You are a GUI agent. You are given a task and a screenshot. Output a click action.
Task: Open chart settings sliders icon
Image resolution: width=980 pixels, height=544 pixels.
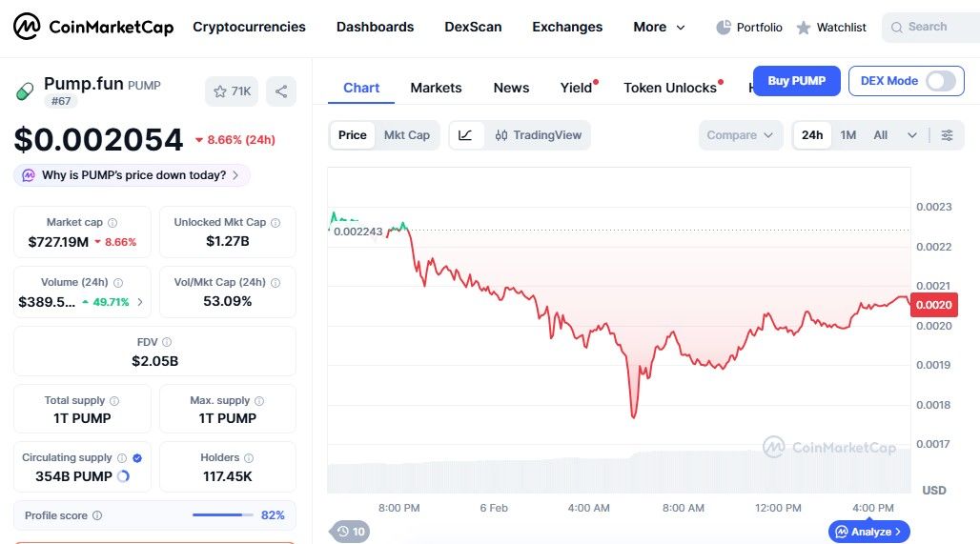point(947,135)
